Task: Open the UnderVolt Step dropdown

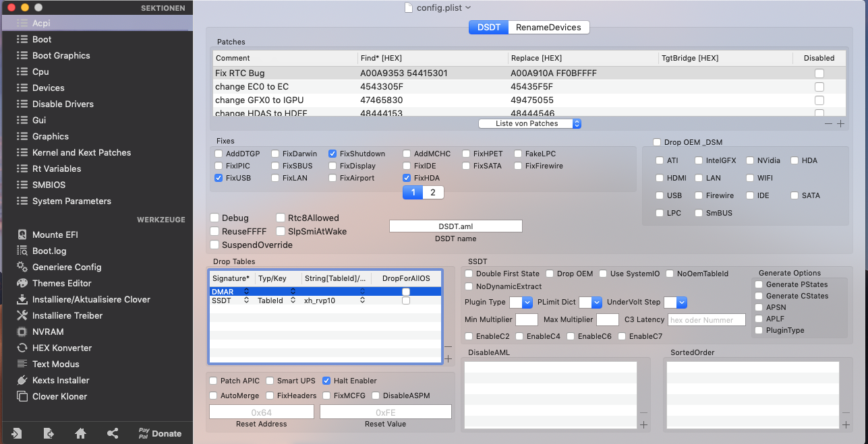Action: pos(675,303)
